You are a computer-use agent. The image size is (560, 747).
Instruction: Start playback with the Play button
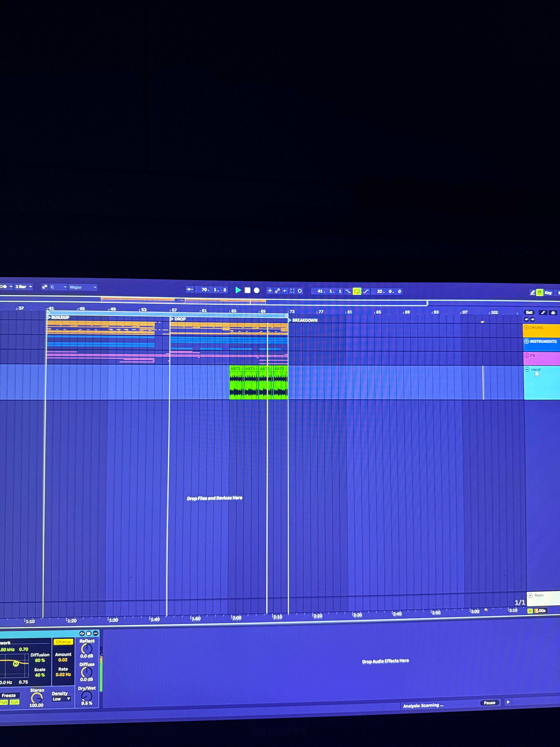[x=238, y=290]
